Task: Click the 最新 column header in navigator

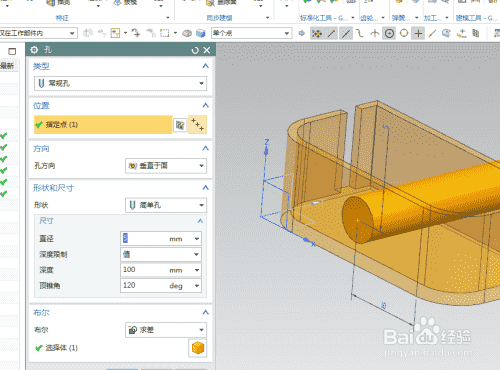Action: [7, 66]
